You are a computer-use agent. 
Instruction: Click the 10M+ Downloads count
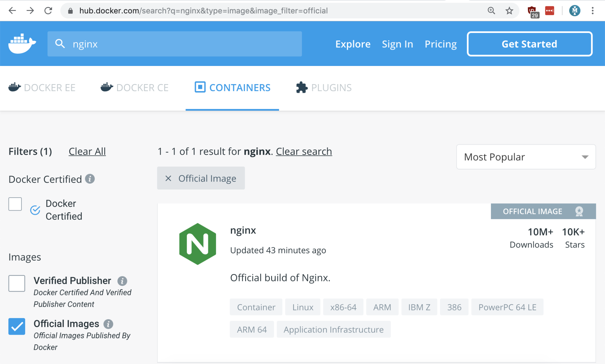[531, 238]
